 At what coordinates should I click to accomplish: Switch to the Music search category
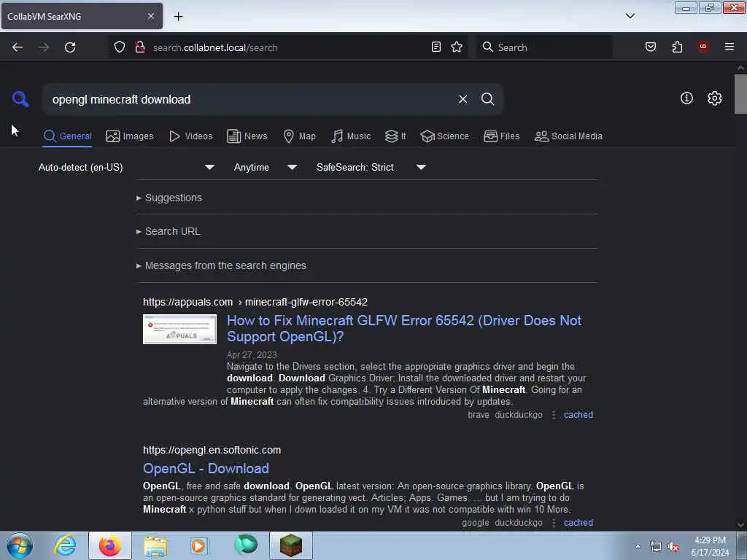[351, 136]
